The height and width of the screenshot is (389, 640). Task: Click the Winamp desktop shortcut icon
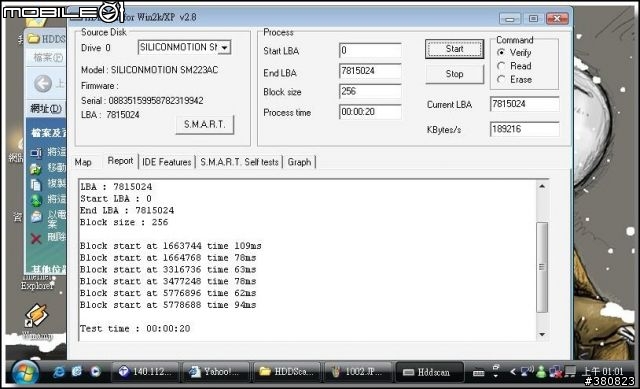click(37, 315)
